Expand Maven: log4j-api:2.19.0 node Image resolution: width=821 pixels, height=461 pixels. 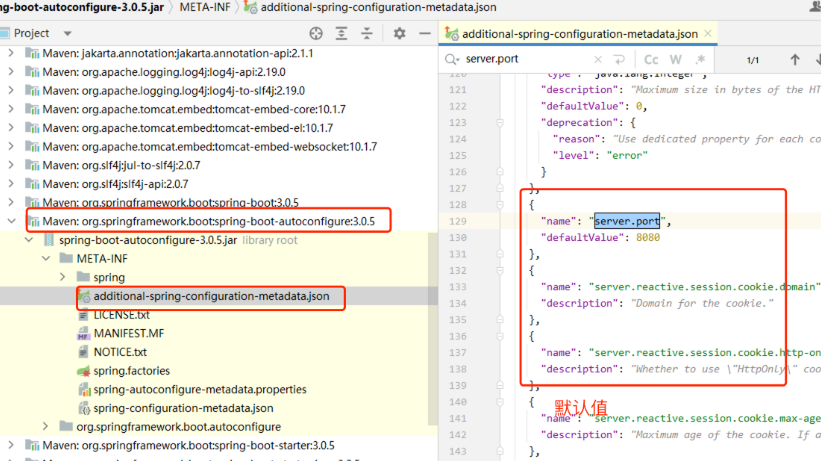coord(11,72)
